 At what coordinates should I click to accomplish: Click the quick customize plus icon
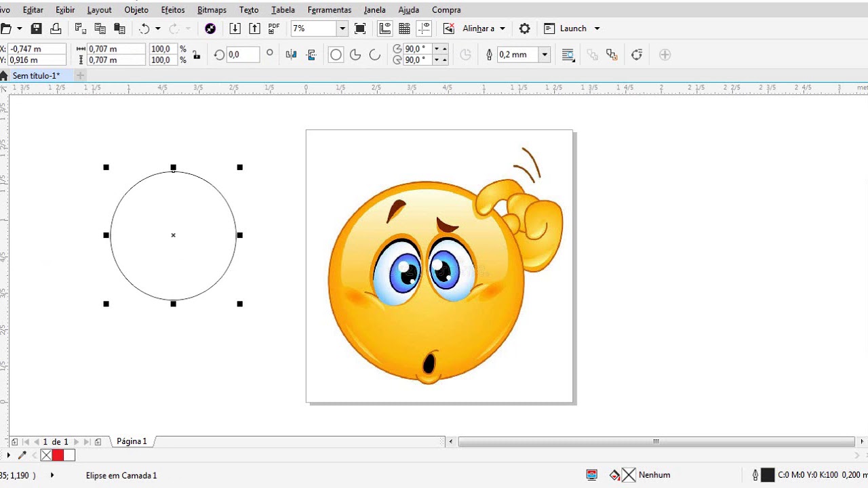pos(665,55)
